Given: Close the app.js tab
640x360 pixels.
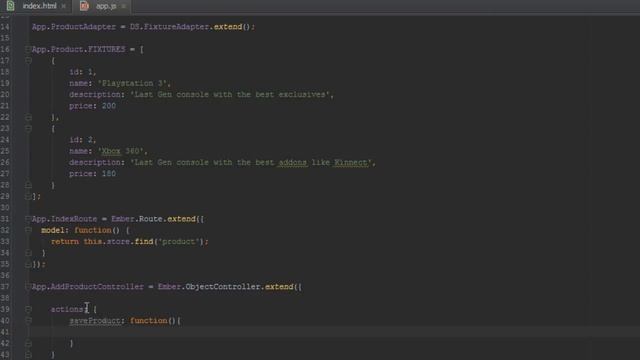Looking at the screenshot, I should coord(123,6).
